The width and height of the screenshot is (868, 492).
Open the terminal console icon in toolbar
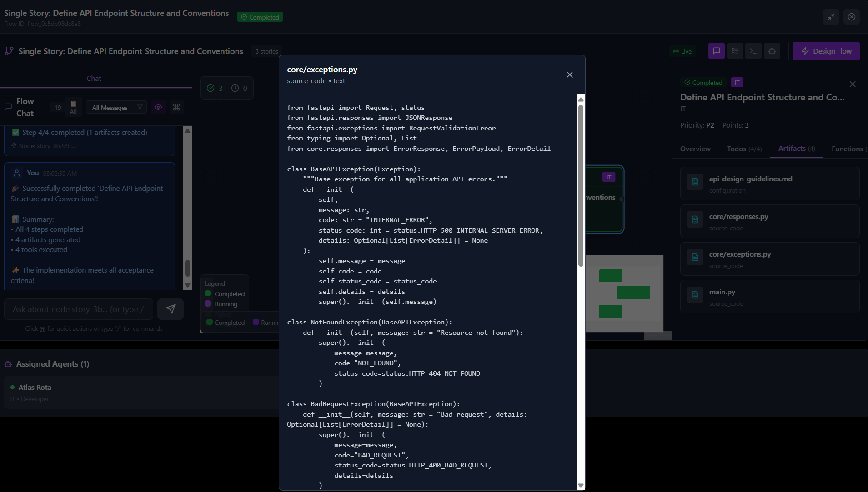point(753,51)
